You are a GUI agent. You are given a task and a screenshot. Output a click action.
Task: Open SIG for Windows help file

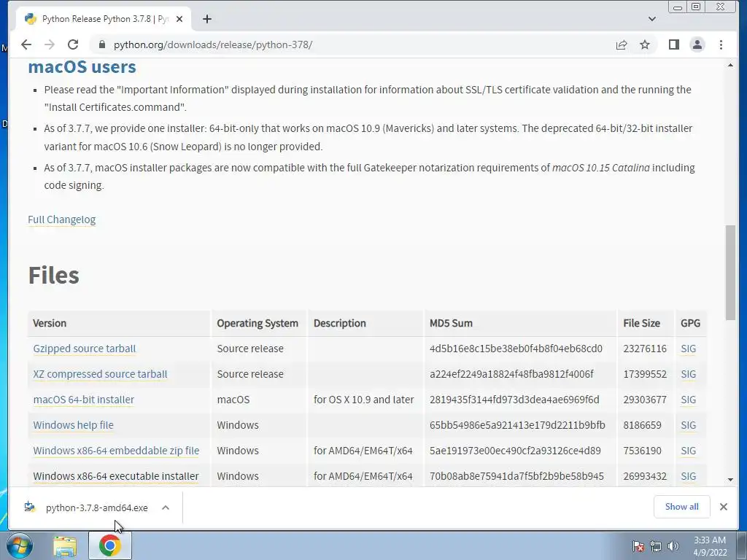coord(689,425)
